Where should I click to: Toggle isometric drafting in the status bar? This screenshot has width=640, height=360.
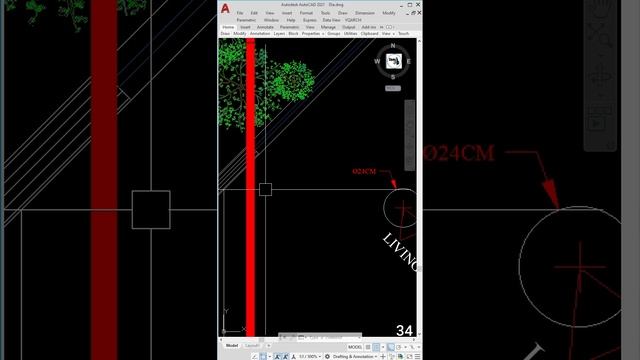coord(412,347)
